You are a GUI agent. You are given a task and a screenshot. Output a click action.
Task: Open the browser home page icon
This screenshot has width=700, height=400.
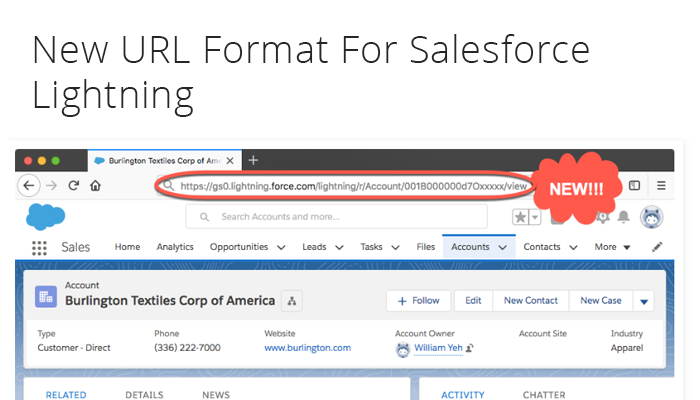95,185
